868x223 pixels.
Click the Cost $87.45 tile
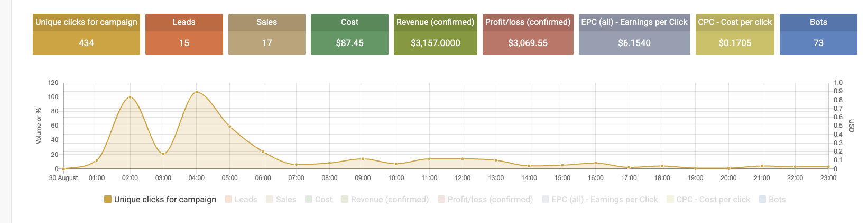(x=349, y=34)
